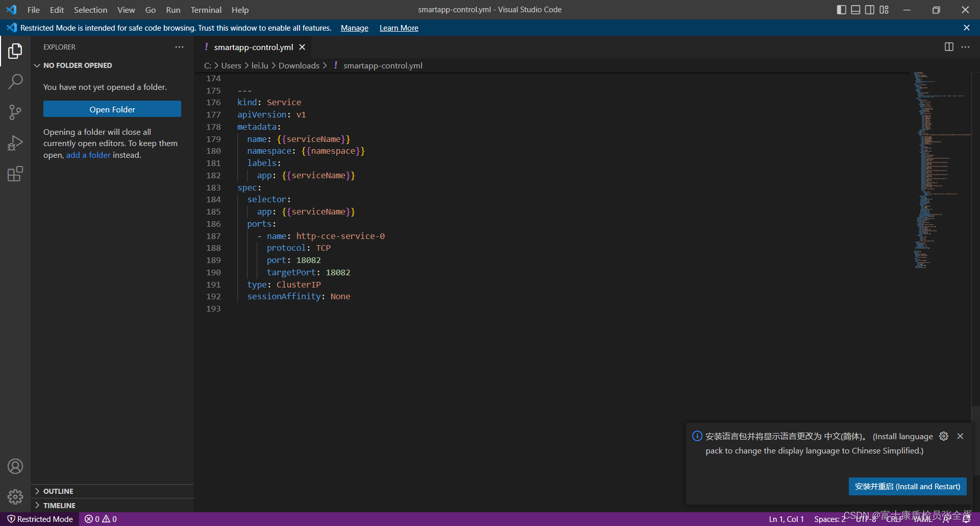980x526 pixels.
Task: Open the Search view in activity bar
Action: [x=15, y=82]
